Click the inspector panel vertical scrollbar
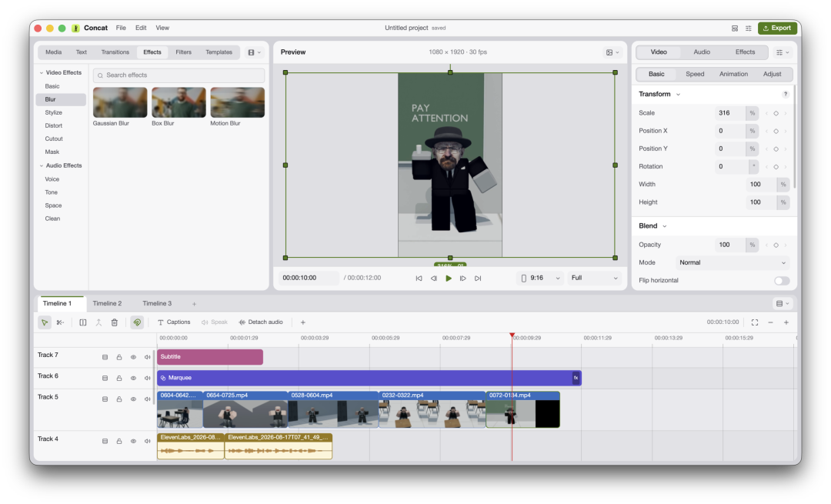Viewport: 831px width, 504px height. click(x=794, y=137)
